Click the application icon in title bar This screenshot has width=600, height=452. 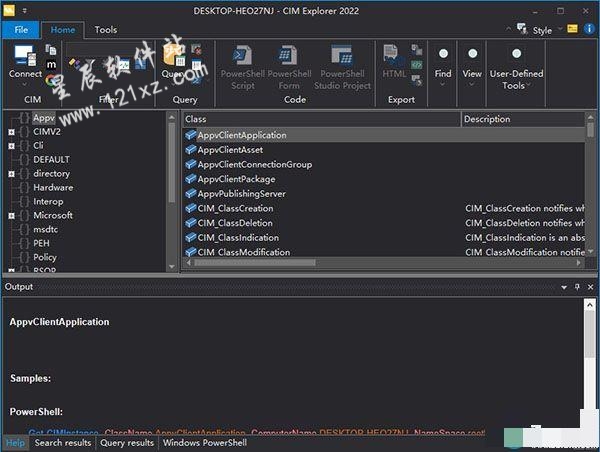point(8,10)
